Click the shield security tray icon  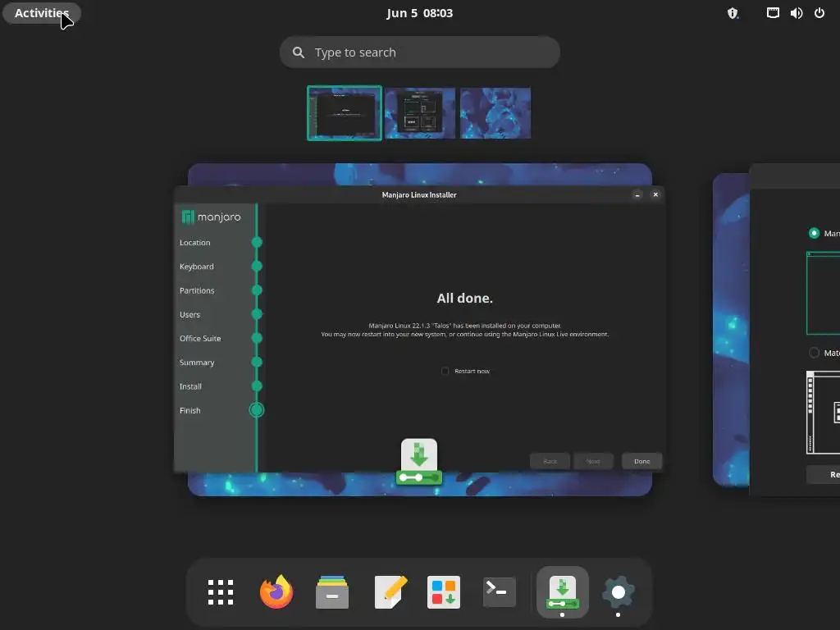(x=733, y=13)
